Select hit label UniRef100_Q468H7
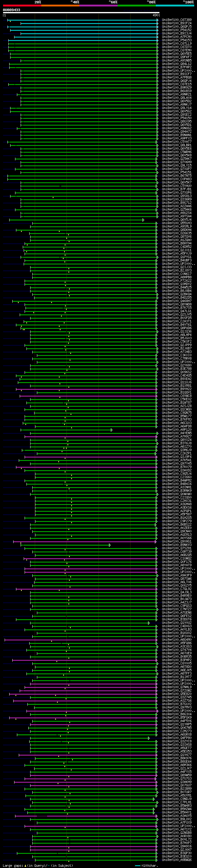This screenshot has width=197, height=868. click(x=177, y=301)
